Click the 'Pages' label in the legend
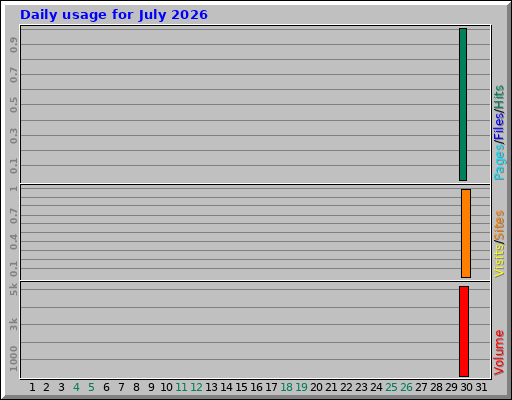The height and width of the screenshot is (400, 512). point(499,162)
